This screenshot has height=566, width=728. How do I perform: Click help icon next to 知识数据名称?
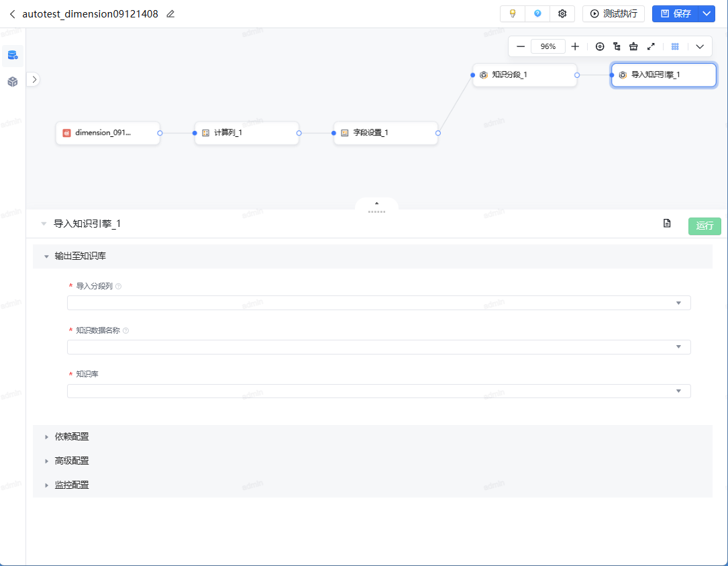click(126, 330)
